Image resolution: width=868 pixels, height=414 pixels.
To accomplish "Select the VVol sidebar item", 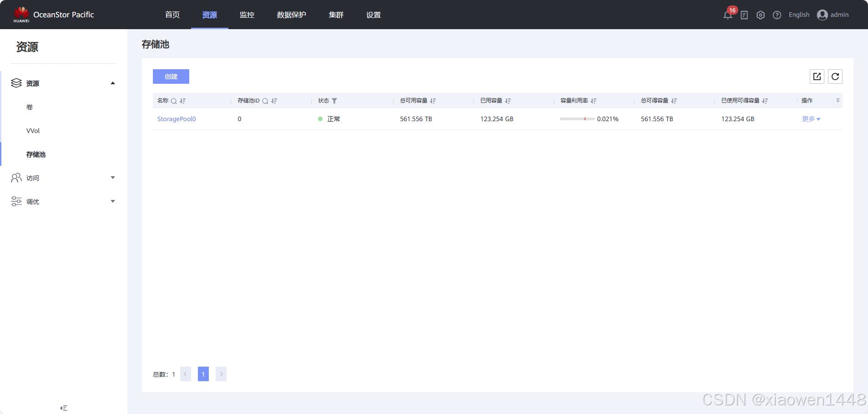I will (x=33, y=131).
